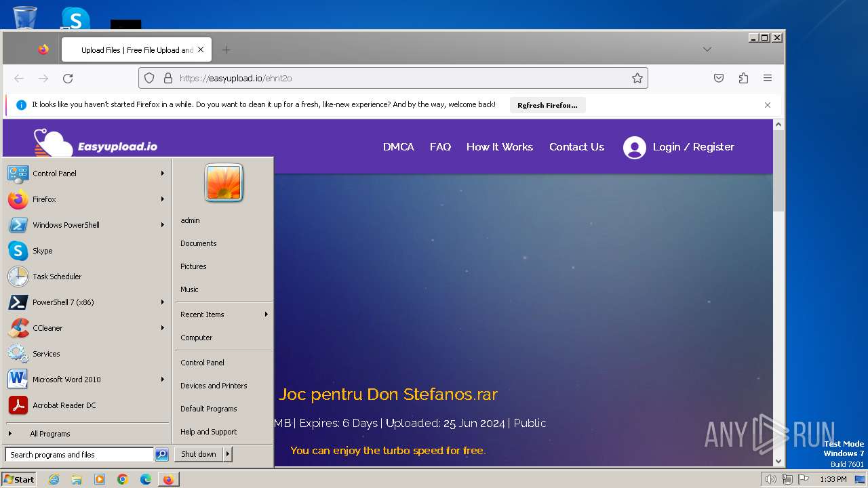Click the page vertical scrollbar down arrow
This screenshot has width=868, height=488.
(778, 461)
